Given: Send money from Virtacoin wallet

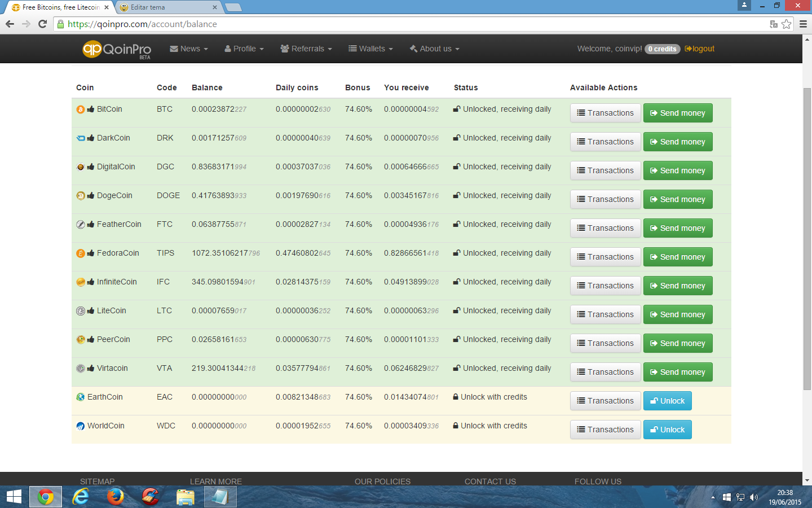Looking at the screenshot, I should (x=678, y=372).
